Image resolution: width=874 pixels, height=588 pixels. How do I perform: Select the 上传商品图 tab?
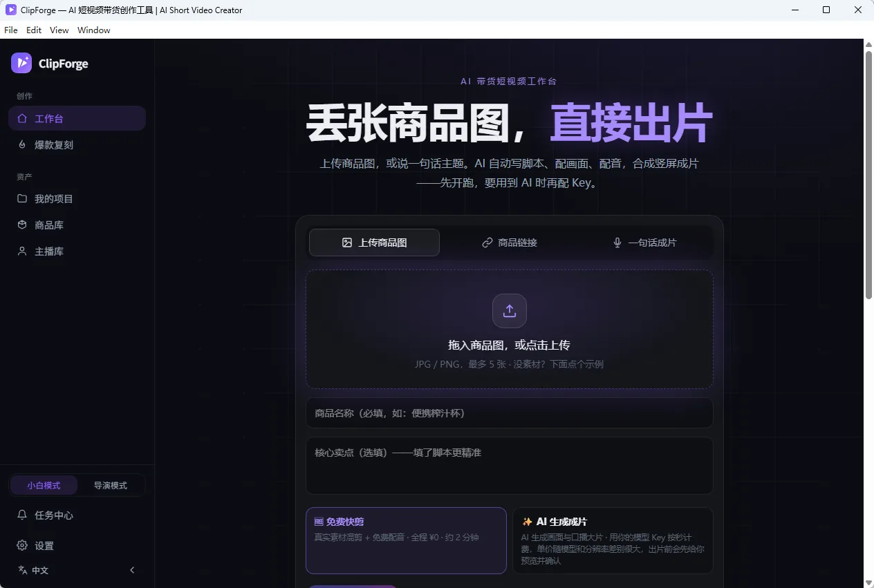point(374,243)
